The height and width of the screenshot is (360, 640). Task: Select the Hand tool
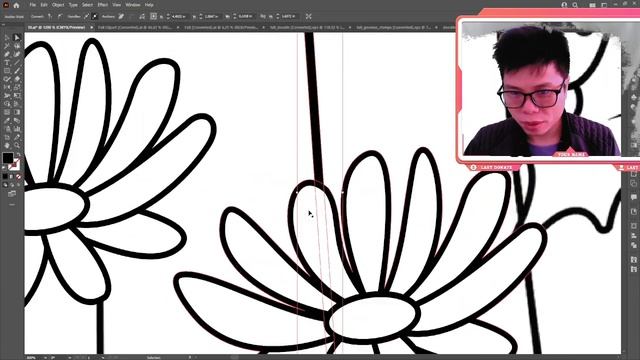pos(7,145)
